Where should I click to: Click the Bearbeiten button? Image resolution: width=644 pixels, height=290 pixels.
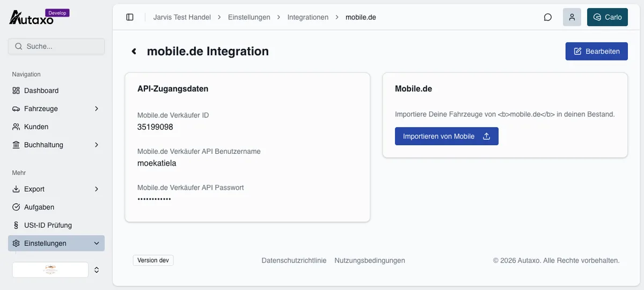pyautogui.click(x=597, y=51)
